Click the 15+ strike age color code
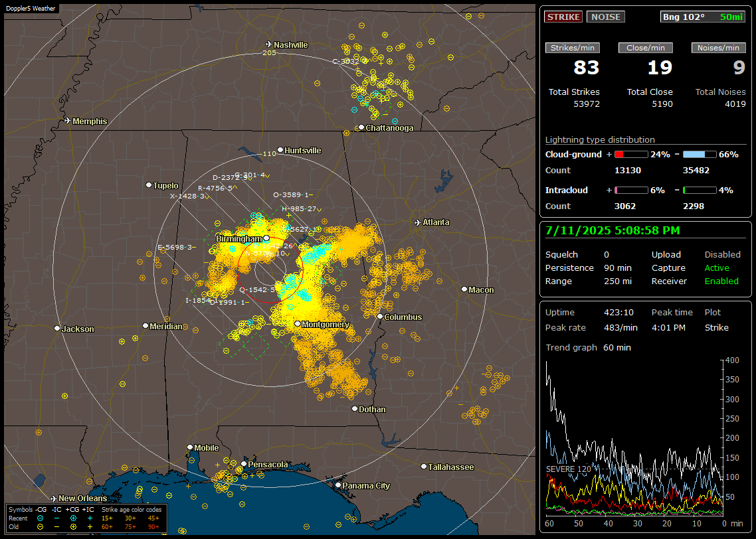Screen dimensions: 756x539 pyautogui.click(x=107, y=518)
